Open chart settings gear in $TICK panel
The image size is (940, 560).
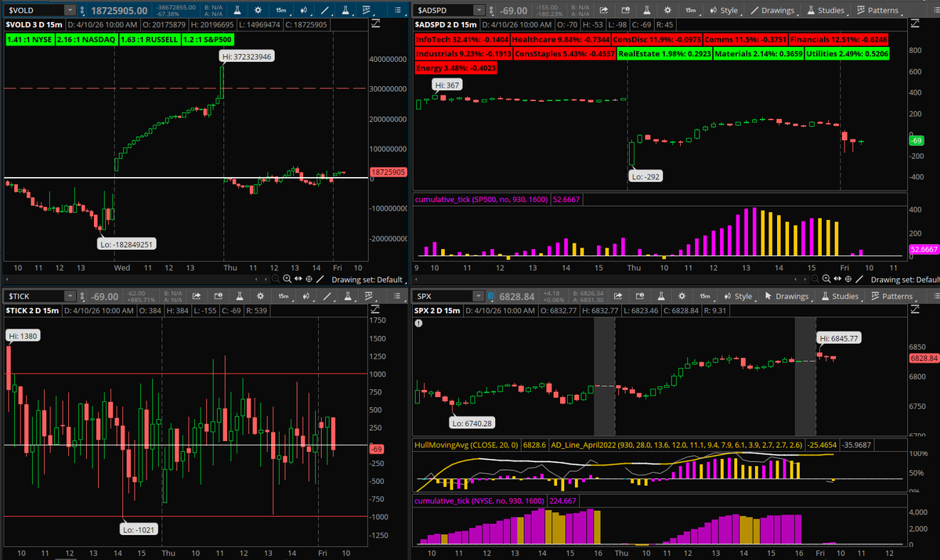click(260, 296)
